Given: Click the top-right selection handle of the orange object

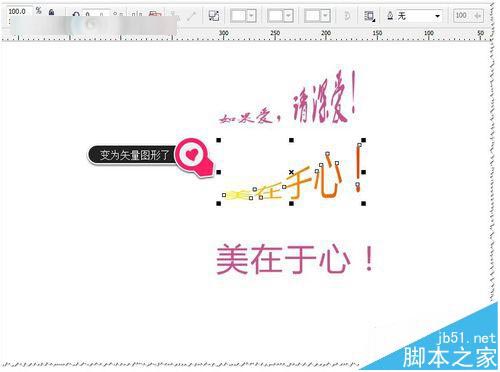Looking at the screenshot, I should coord(364,140).
